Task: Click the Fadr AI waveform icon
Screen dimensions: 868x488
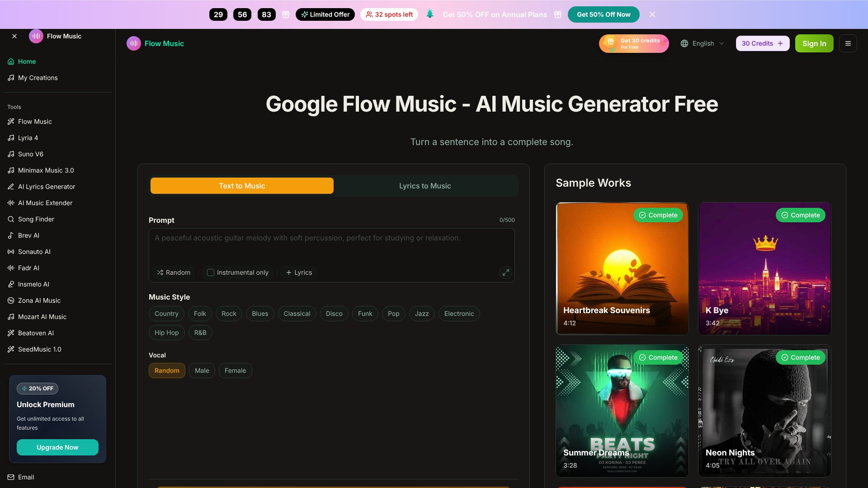Action: 11,268
